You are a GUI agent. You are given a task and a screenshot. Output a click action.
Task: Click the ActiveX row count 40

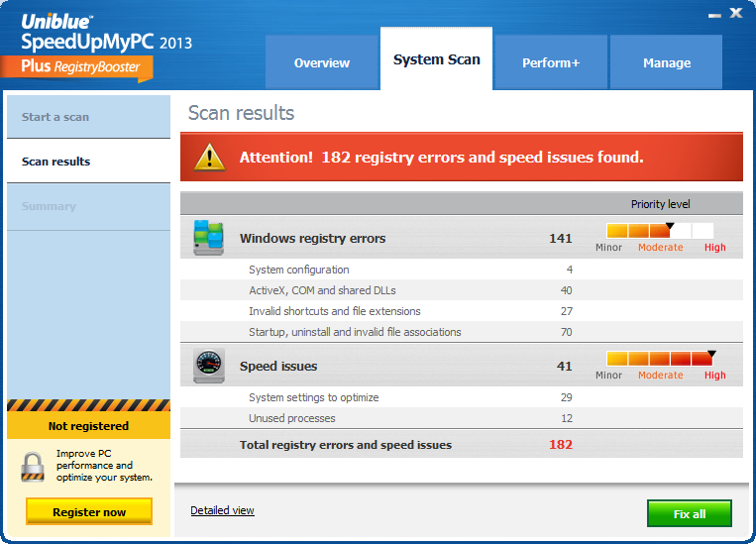[566, 290]
